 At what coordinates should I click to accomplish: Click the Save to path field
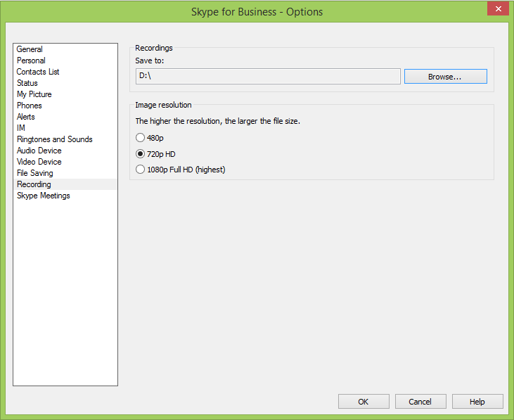pyautogui.click(x=268, y=77)
